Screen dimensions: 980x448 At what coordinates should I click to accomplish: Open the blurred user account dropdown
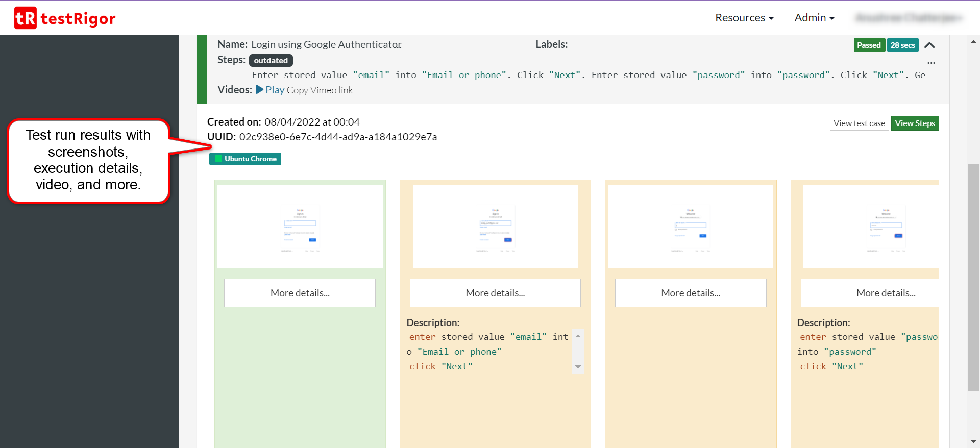[908, 18]
